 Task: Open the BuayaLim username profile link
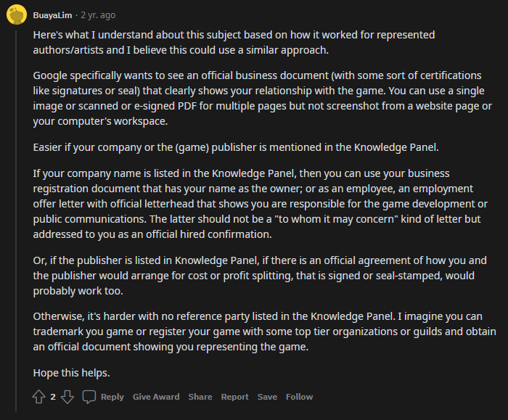(x=52, y=15)
